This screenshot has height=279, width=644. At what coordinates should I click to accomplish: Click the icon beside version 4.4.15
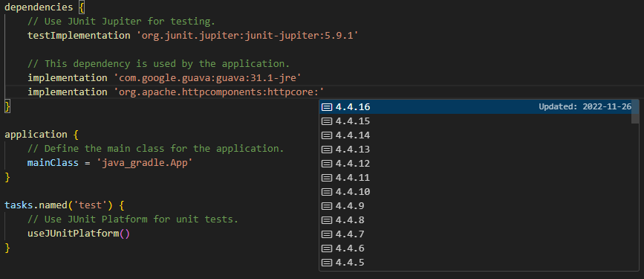click(327, 121)
